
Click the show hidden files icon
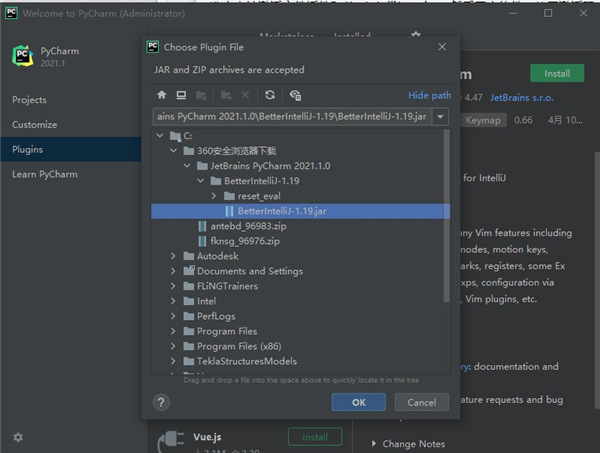coord(295,95)
